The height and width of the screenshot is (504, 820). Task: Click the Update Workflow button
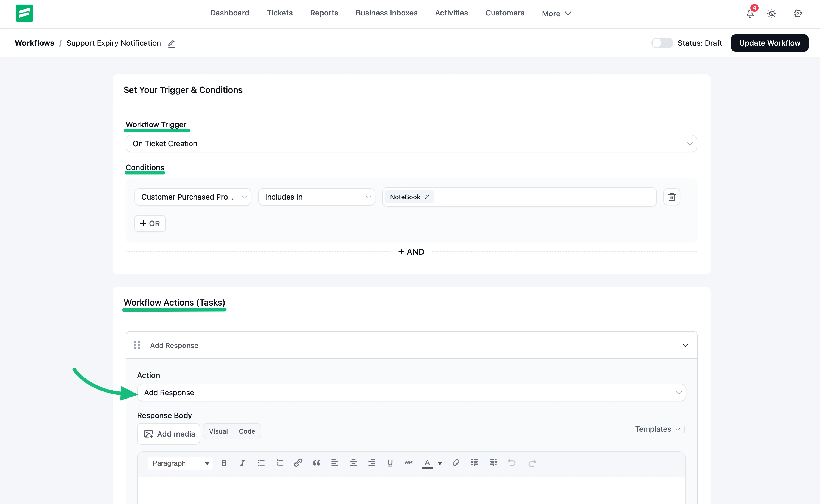click(769, 43)
